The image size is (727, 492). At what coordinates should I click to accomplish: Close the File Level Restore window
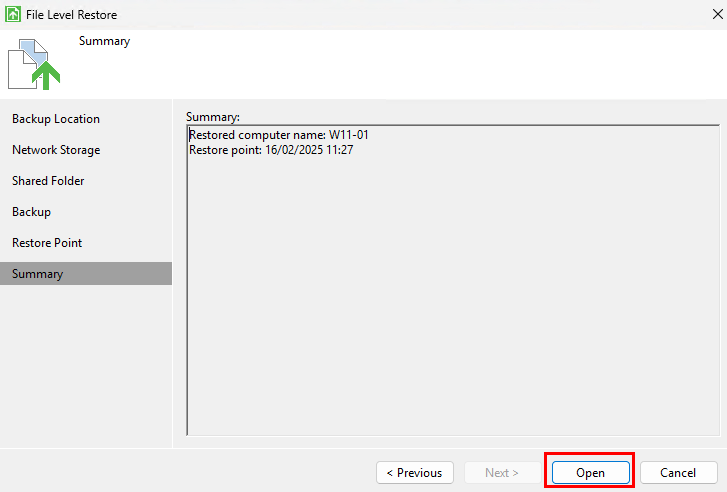point(704,15)
